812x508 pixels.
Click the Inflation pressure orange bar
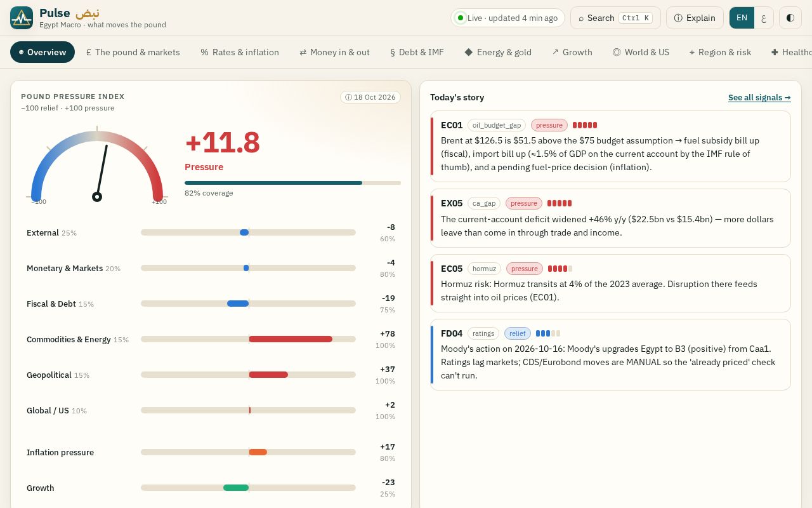pos(258,452)
